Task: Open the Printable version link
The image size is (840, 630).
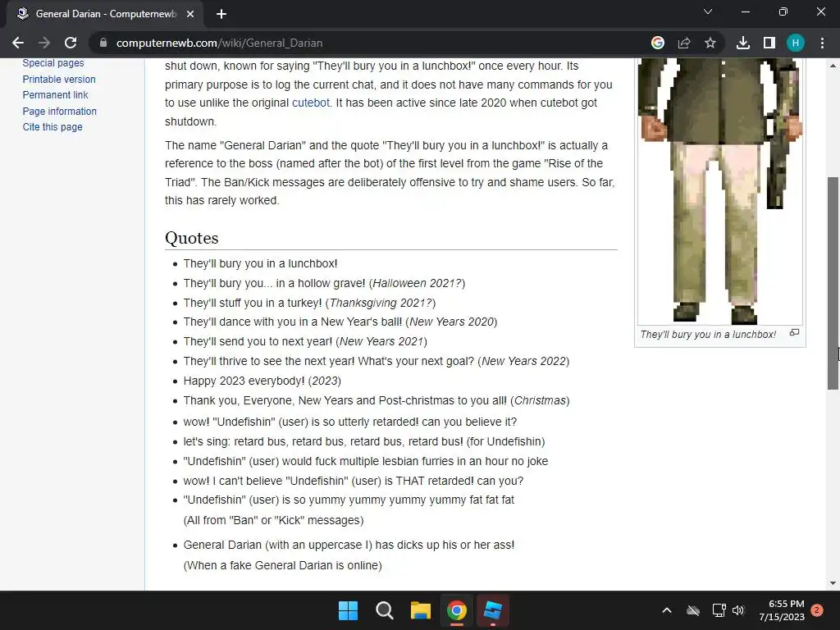Action: (59, 80)
